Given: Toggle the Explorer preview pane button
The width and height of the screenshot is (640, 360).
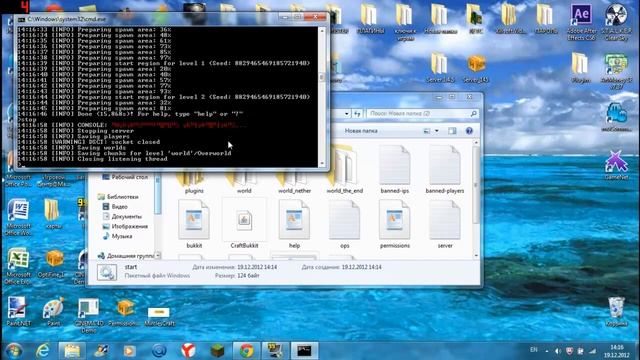Looking at the screenshot, I should [452, 131].
